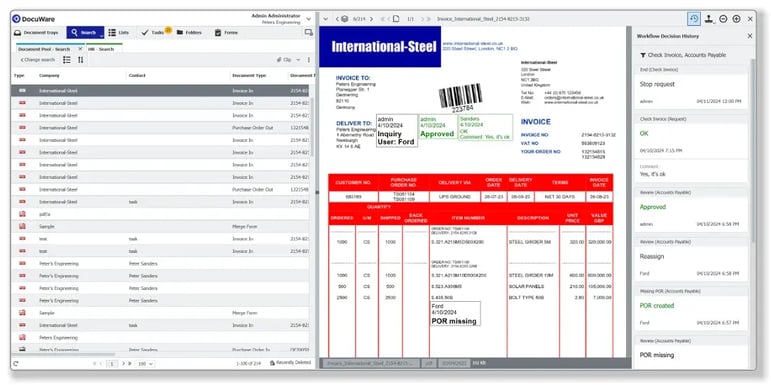Click the POR missing stamp on invoice
The width and height of the screenshot is (771, 385).
point(455,314)
